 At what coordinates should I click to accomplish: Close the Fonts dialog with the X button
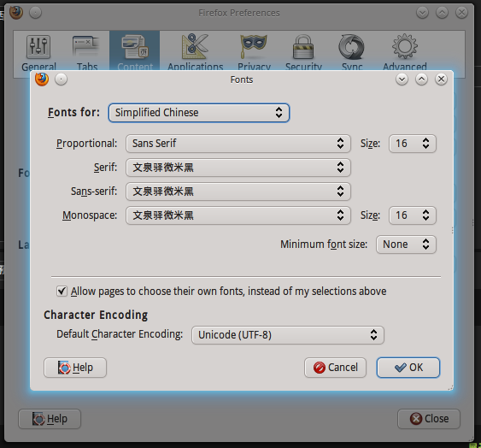point(441,80)
